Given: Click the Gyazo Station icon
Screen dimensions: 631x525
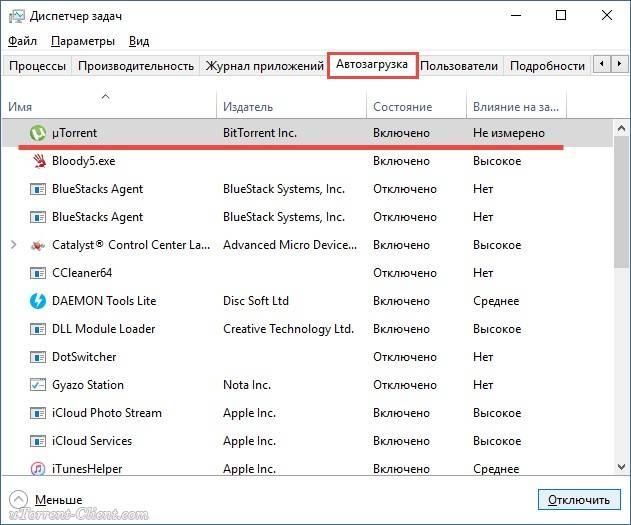Looking at the screenshot, I should coord(38,385).
